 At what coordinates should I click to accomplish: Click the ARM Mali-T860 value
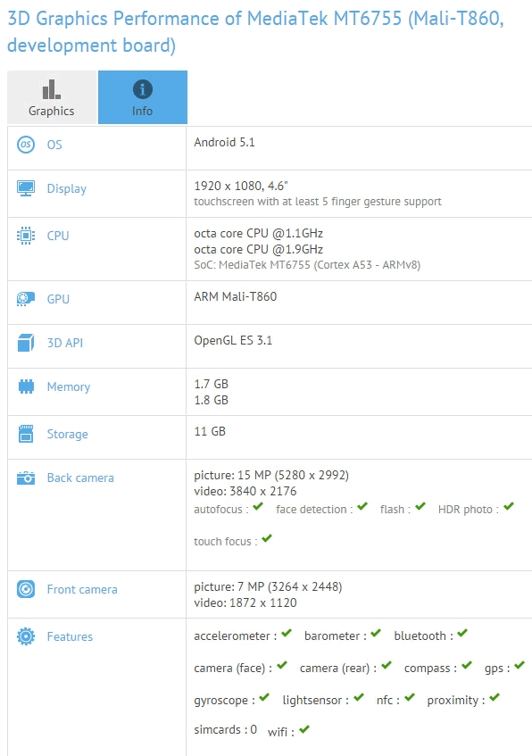pyautogui.click(x=236, y=296)
